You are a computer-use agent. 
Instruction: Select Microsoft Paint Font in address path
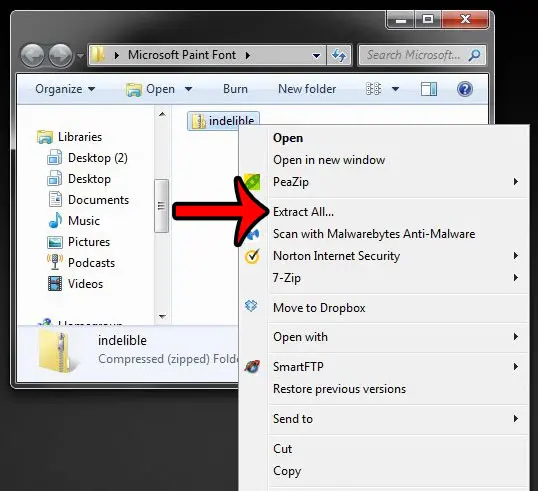(182, 55)
